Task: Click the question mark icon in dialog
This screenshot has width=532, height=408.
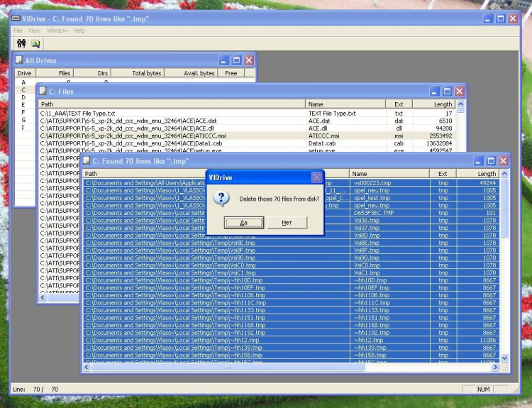Action: [x=221, y=199]
